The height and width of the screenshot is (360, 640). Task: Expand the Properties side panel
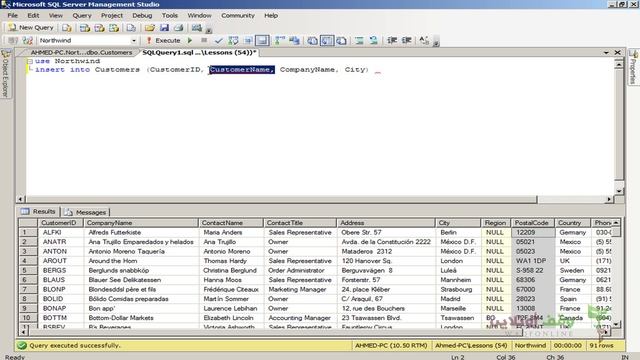(633, 67)
